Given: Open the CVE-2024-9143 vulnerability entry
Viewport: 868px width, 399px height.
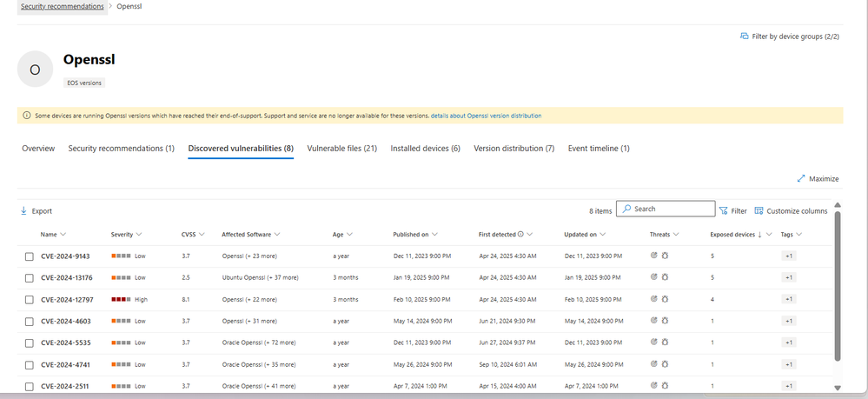Looking at the screenshot, I should click(65, 256).
